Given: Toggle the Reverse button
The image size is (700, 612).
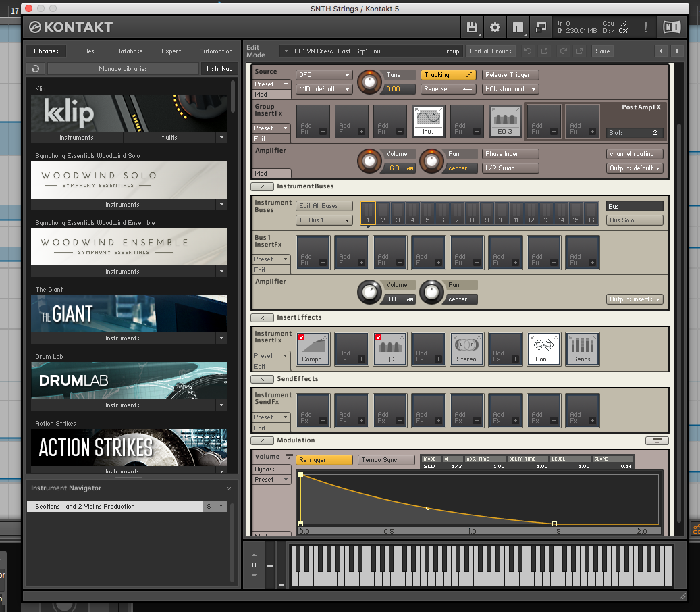Looking at the screenshot, I should point(448,89).
